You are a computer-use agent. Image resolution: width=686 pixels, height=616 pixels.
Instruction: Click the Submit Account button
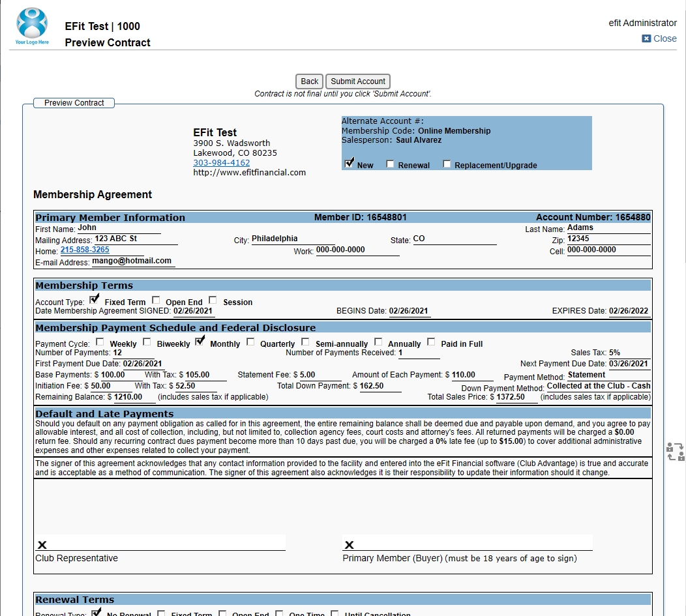(x=358, y=81)
